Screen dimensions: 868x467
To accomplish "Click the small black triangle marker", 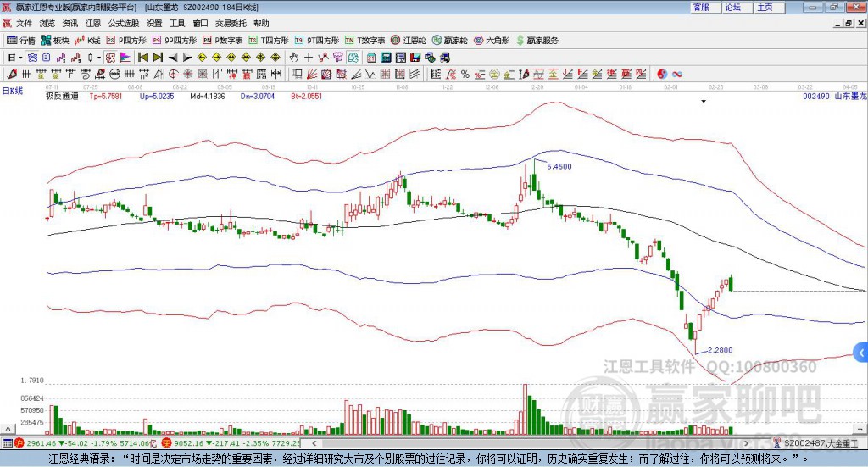I will pos(704,101).
